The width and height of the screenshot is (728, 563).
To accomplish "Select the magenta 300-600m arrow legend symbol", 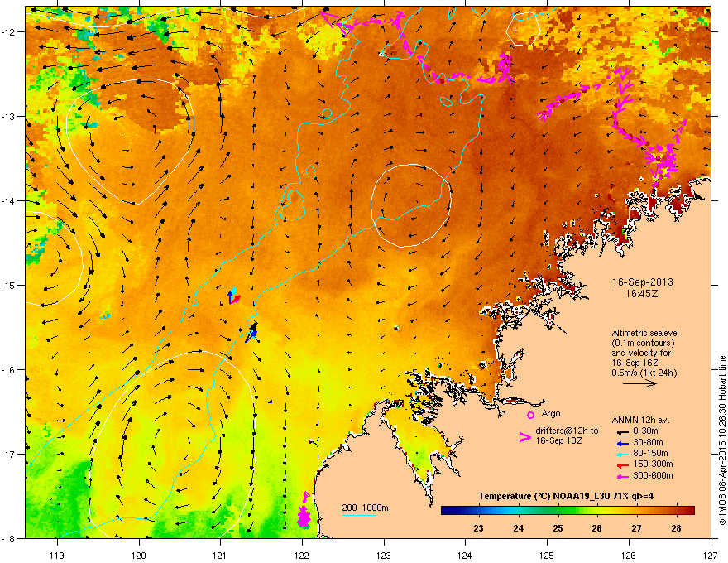I will coord(622,476).
